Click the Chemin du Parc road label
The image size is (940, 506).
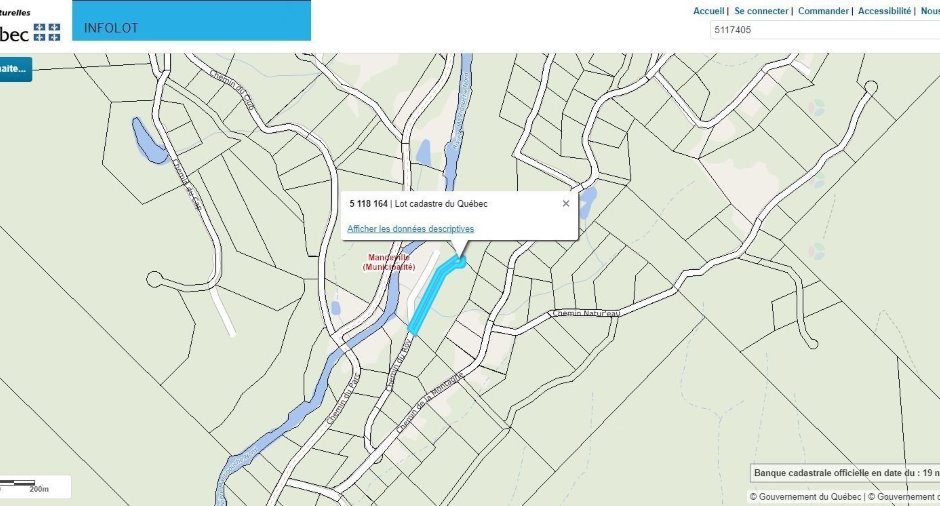342,401
